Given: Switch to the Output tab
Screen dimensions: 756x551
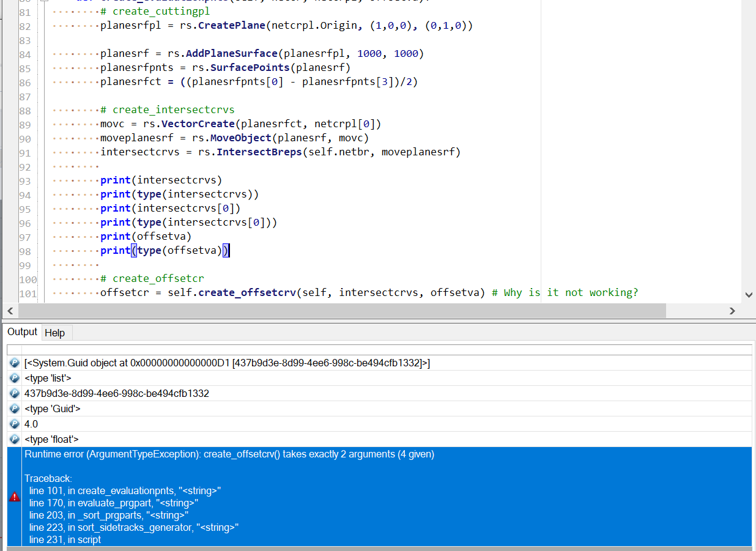Looking at the screenshot, I should [23, 332].
